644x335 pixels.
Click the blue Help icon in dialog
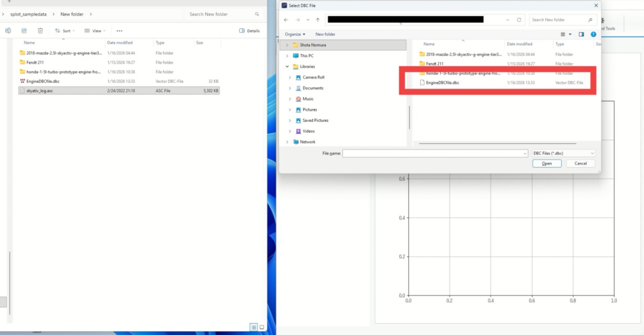594,34
